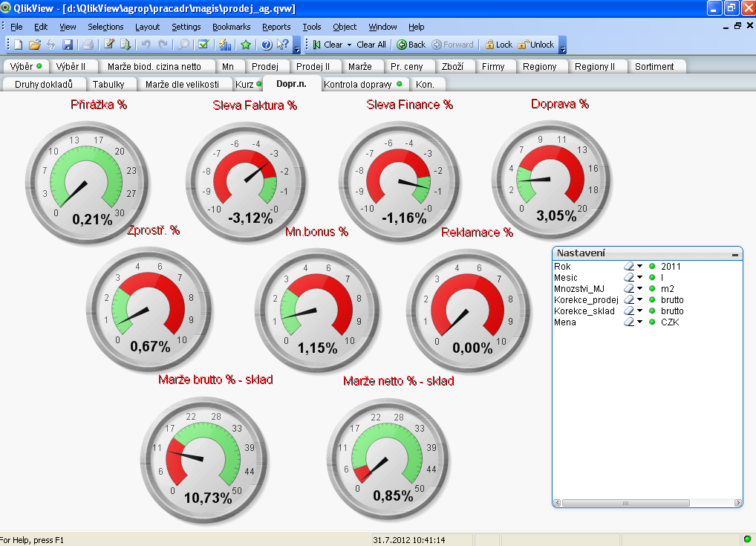Open the Bookmarks menu

pyautogui.click(x=232, y=27)
